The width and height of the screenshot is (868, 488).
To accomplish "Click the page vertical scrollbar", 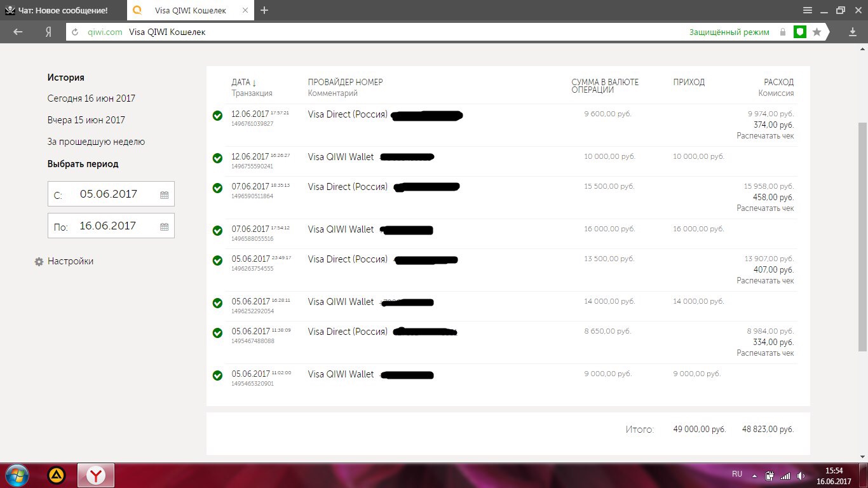I will pyautogui.click(x=862, y=236).
